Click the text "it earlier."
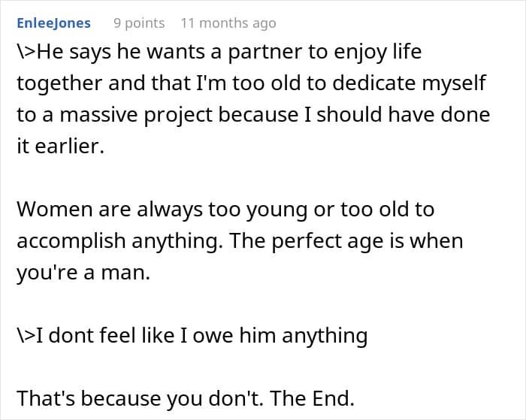This screenshot has width=526, height=420. [57, 146]
